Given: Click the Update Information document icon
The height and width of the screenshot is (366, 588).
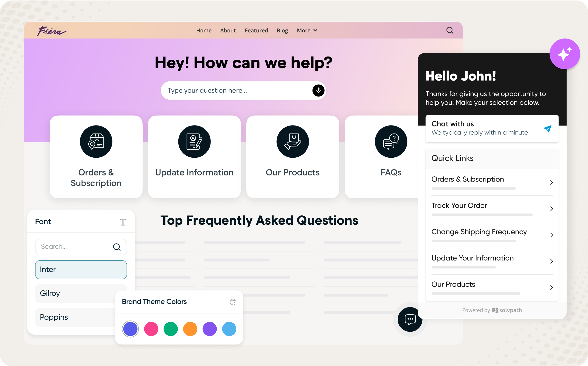Looking at the screenshot, I should [194, 142].
